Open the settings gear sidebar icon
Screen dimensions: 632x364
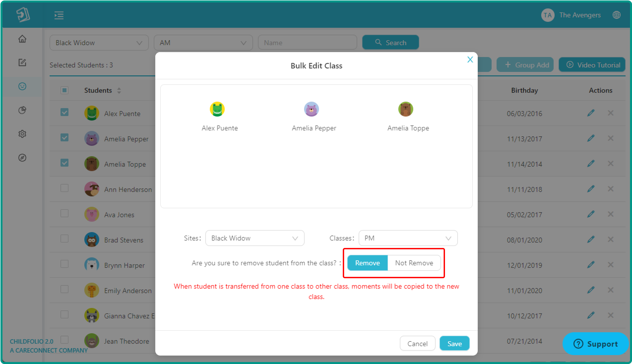click(x=22, y=134)
